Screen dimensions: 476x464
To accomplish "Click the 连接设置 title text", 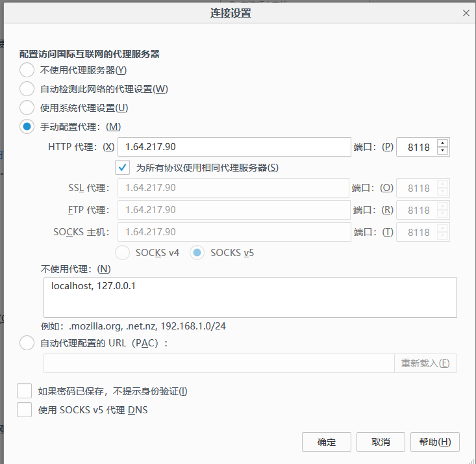I will point(231,14).
